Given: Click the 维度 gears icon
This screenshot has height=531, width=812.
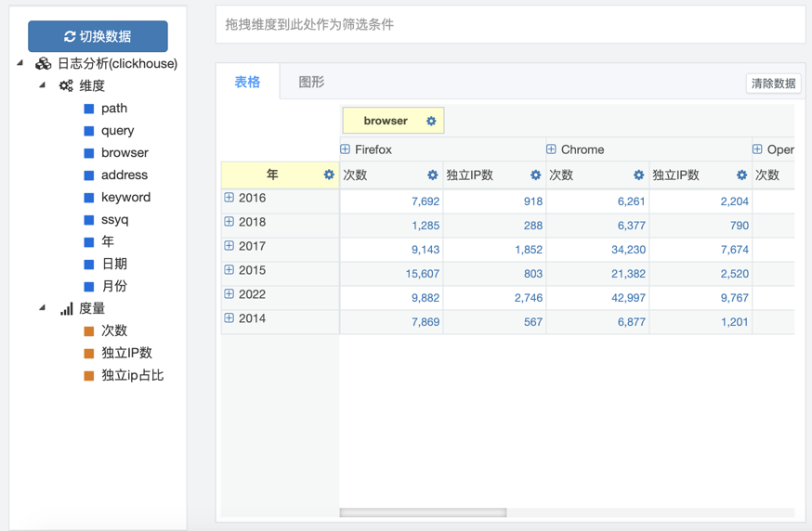Looking at the screenshot, I should (x=66, y=85).
